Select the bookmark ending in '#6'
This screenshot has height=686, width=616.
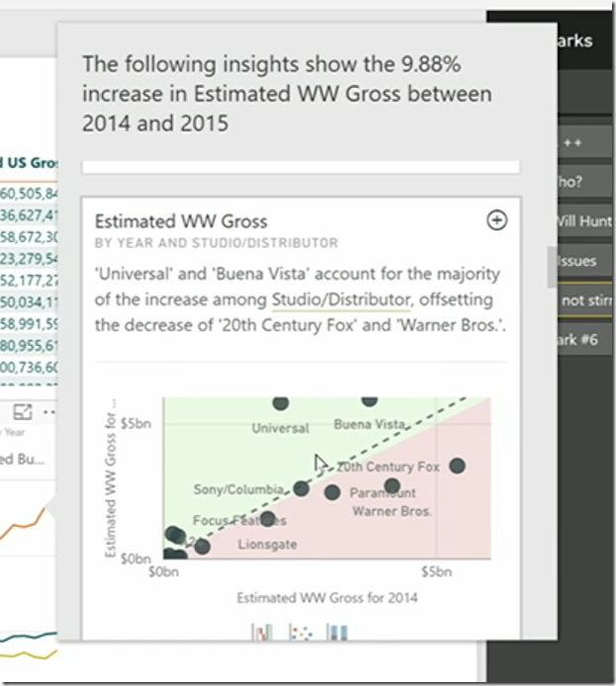[x=584, y=341]
